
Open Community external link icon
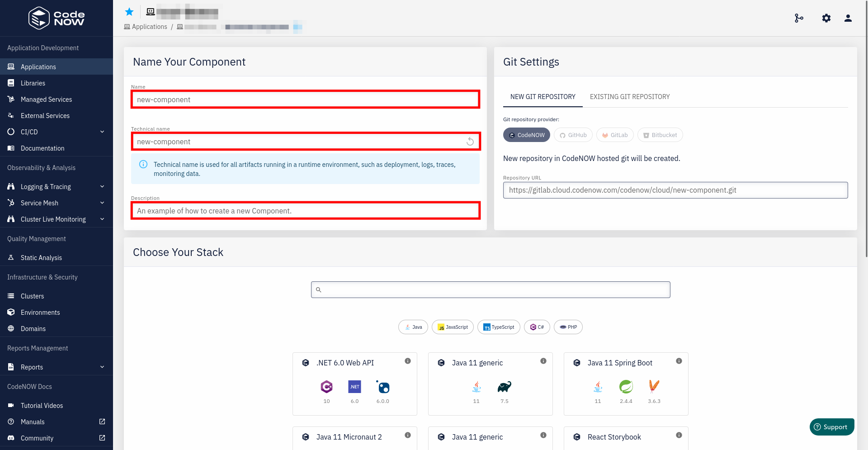(102, 438)
